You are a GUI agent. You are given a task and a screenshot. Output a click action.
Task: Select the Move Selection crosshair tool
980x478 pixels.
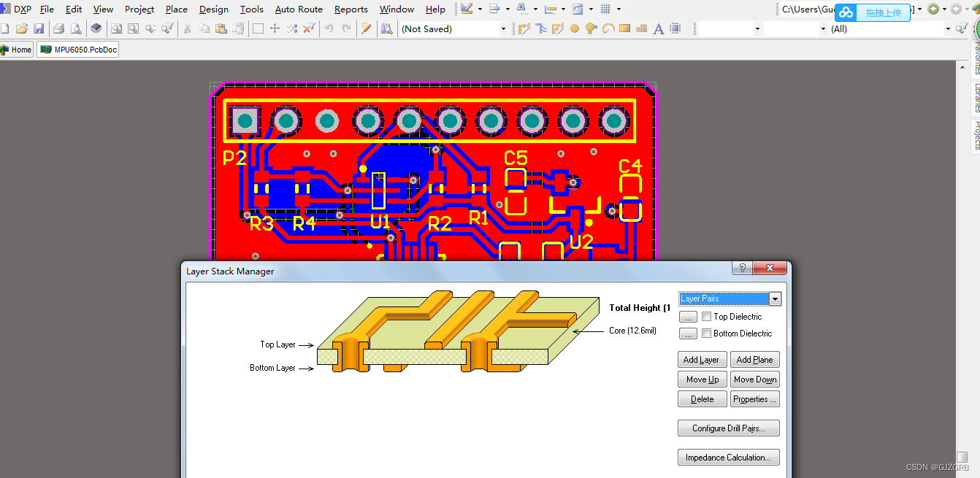point(275,28)
